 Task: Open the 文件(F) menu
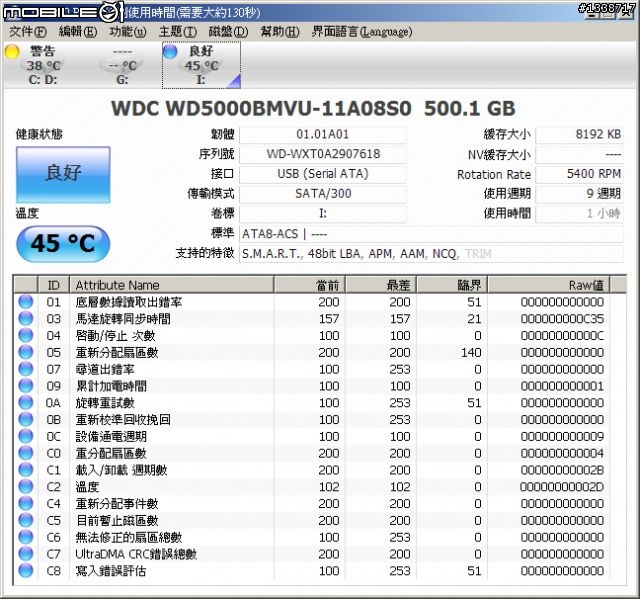[x=27, y=32]
